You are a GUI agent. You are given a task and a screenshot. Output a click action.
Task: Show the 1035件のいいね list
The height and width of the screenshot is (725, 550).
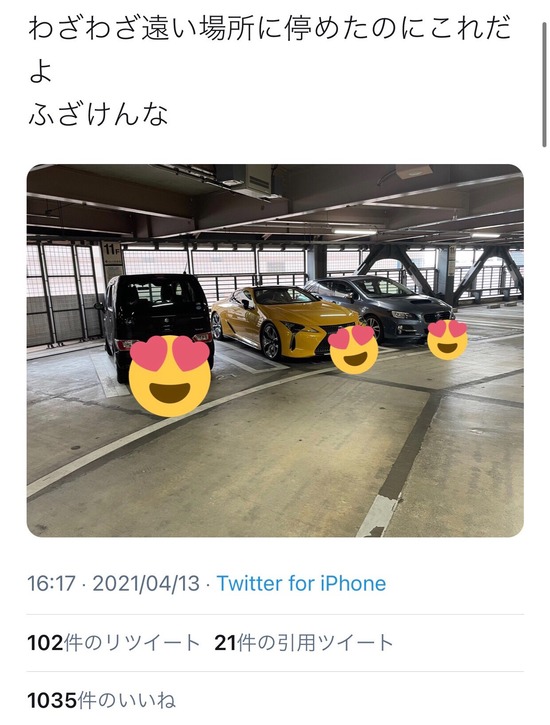102,700
